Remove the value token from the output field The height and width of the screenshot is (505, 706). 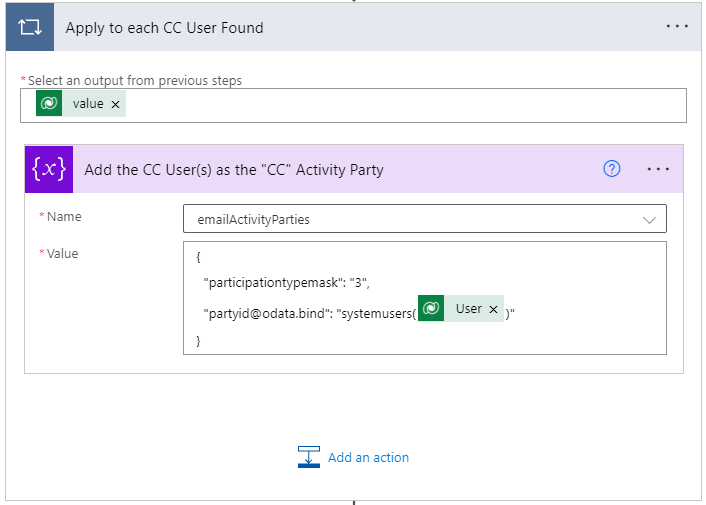pyautogui.click(x=115, y=104)
